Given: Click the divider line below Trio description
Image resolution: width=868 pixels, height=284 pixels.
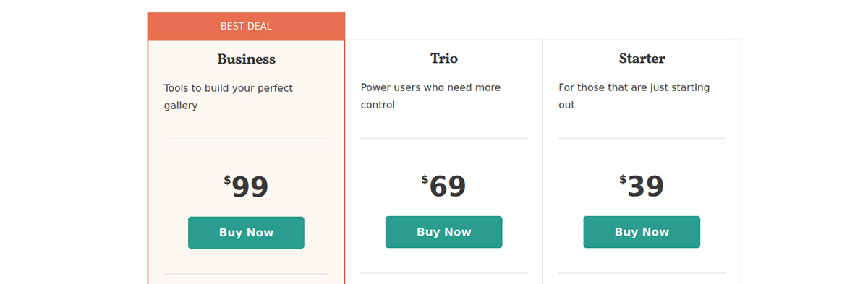Looking at the screenshot, I should pyautogui.click(x=444, y=138).
